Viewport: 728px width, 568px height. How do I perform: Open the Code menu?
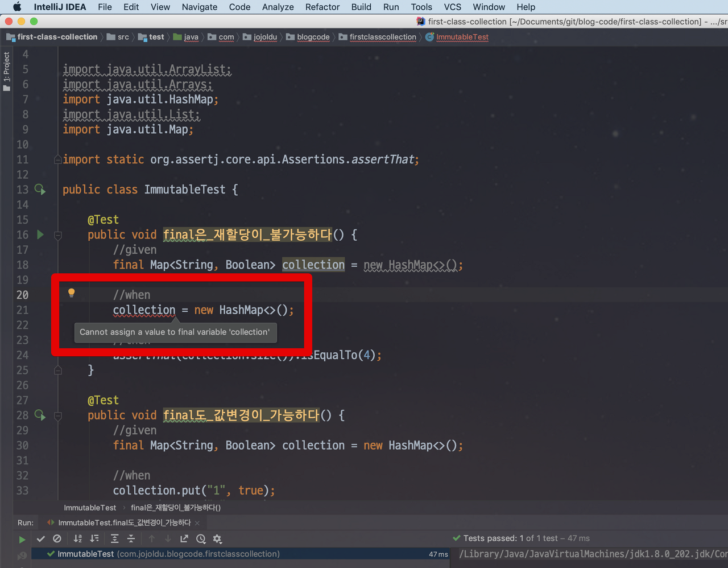240,7
